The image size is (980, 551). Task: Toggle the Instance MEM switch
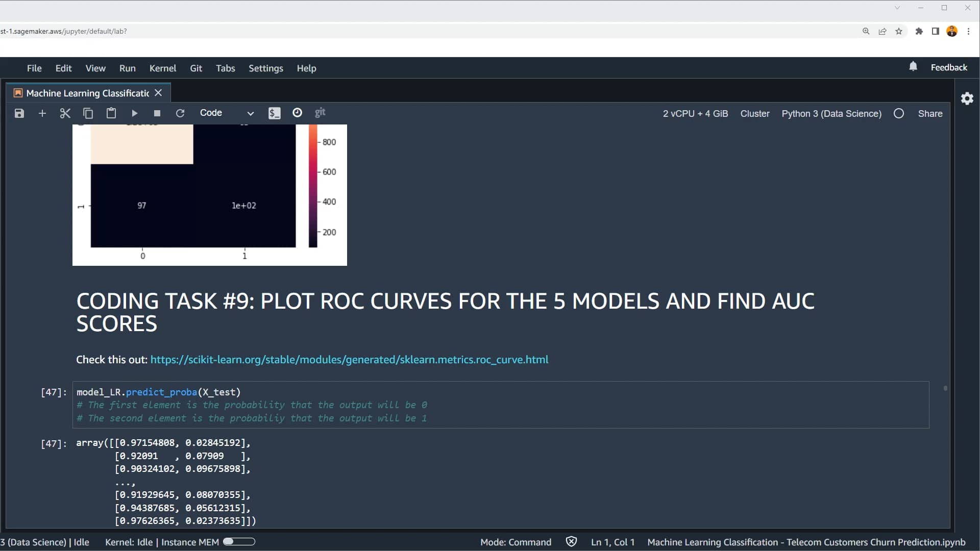click(x=238, y=542)
